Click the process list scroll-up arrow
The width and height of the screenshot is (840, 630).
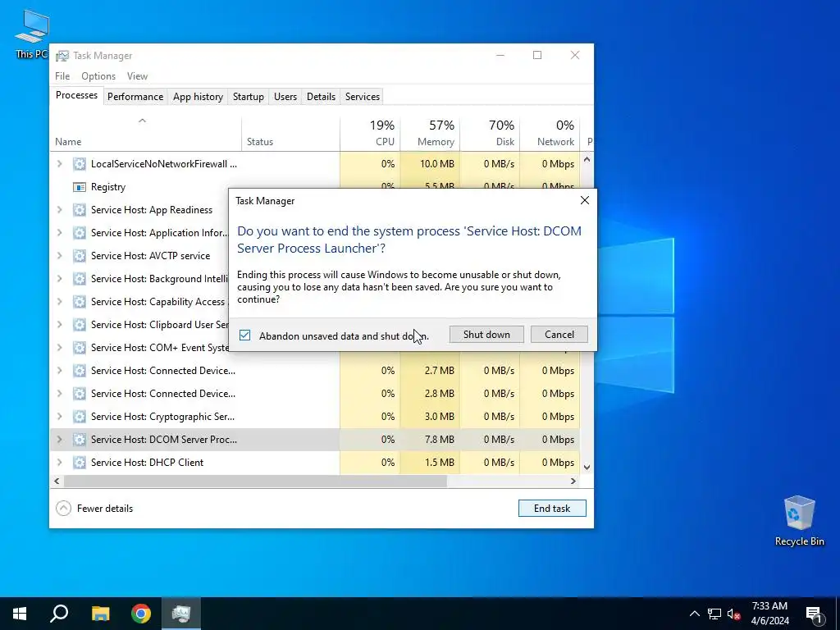pos(587,159)
